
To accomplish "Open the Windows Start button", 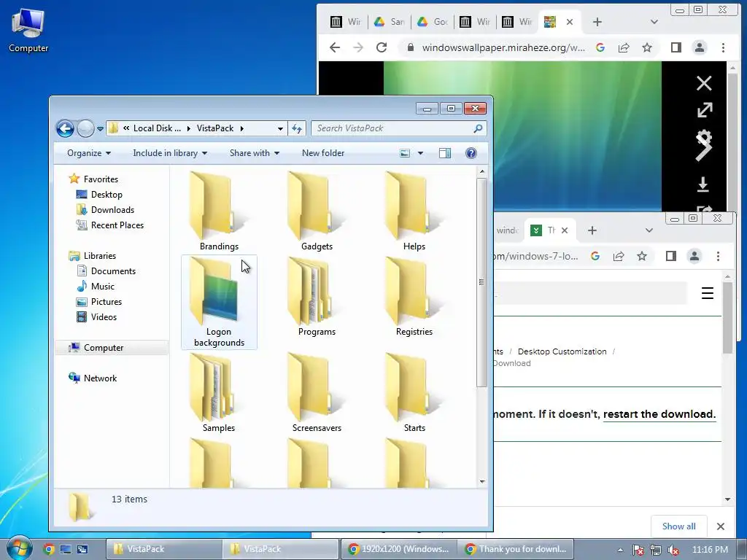I will [20, 548].
